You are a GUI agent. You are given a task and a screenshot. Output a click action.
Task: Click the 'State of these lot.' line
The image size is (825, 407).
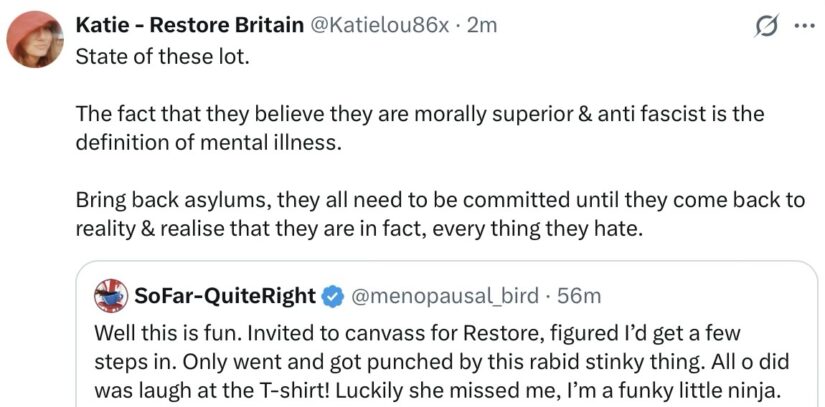(x=162, y=56)
